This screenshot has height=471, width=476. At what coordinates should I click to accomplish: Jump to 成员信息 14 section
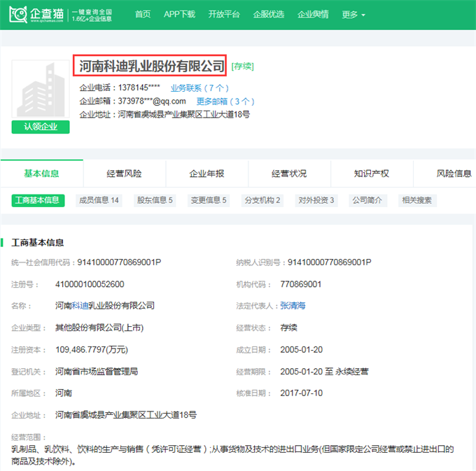click(x=99, y=200)
